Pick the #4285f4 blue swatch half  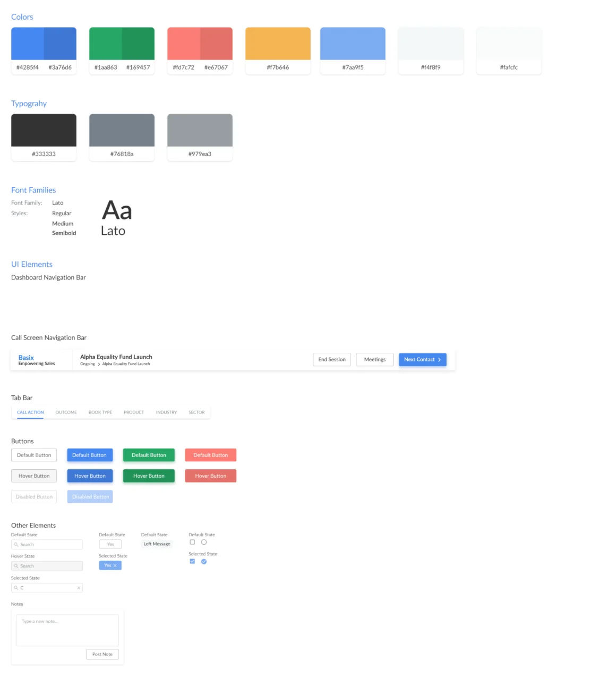[x=28, y=44]
